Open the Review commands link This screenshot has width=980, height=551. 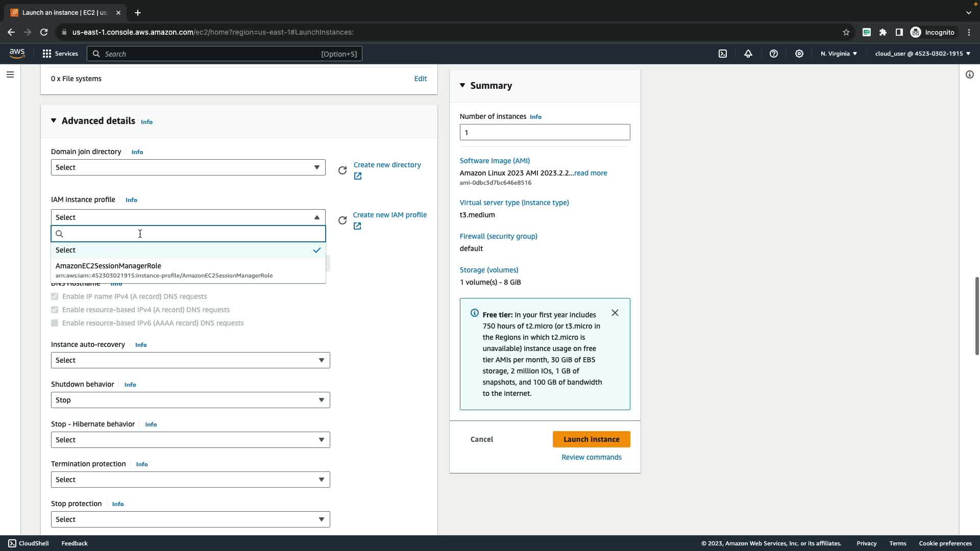[591, 457]
